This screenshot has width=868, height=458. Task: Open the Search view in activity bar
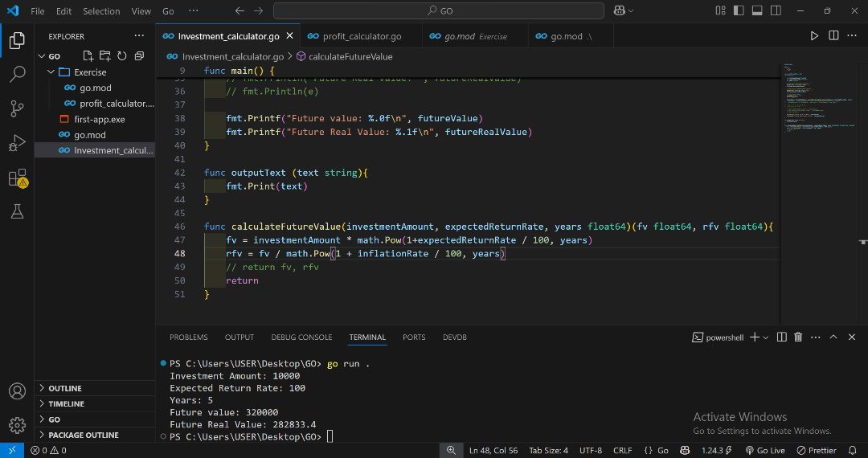17,74
